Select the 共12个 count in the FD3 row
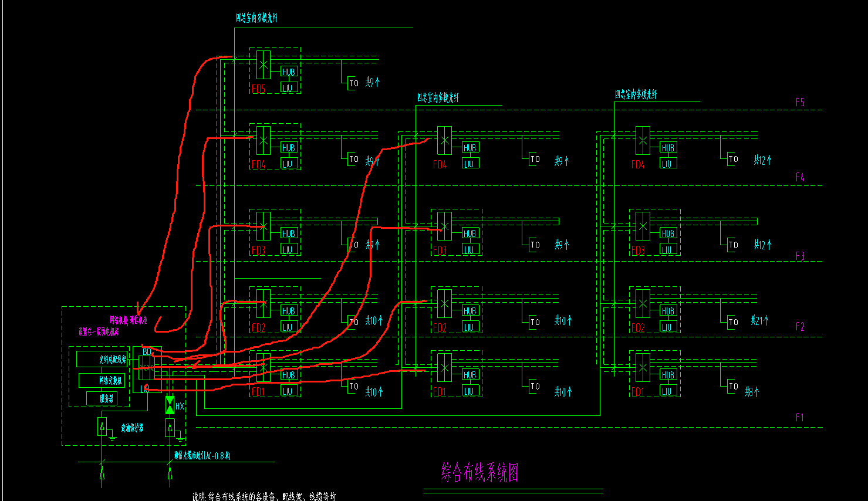The image size is (868, 501). 763,244
